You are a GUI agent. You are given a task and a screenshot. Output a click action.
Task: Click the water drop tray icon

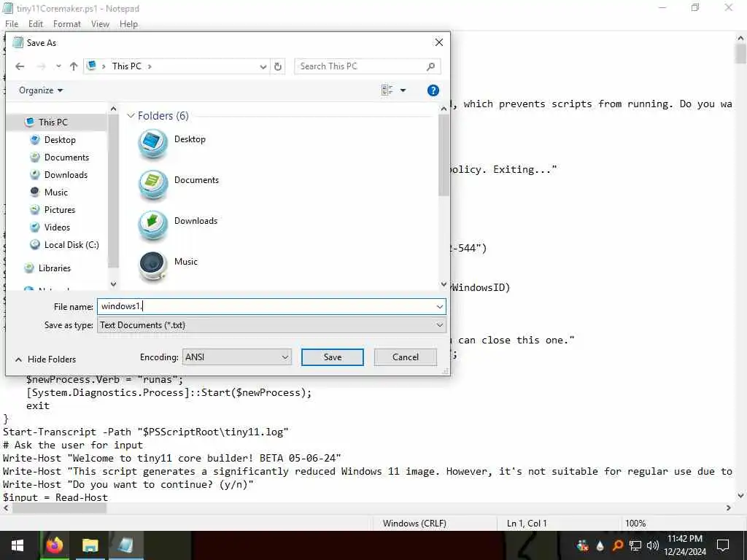click(600, 545)
